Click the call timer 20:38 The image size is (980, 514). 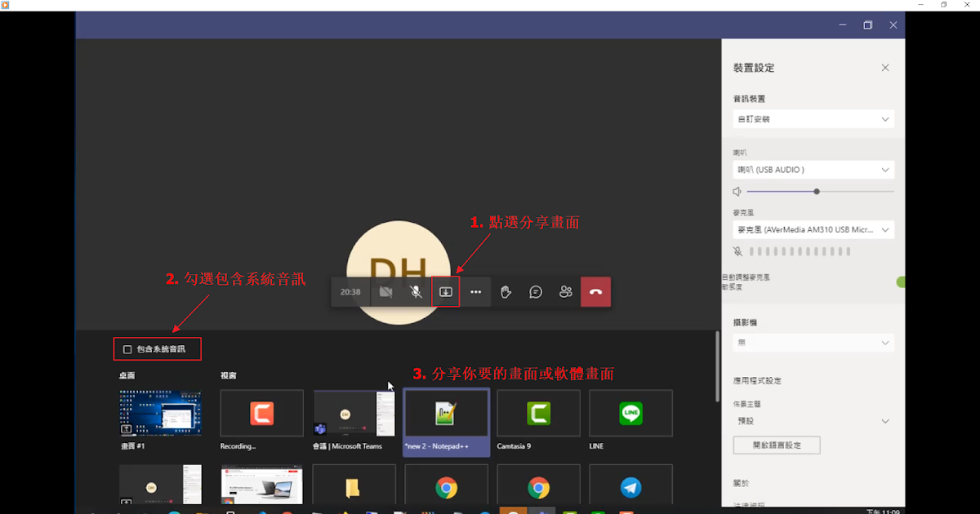[350, 292]
